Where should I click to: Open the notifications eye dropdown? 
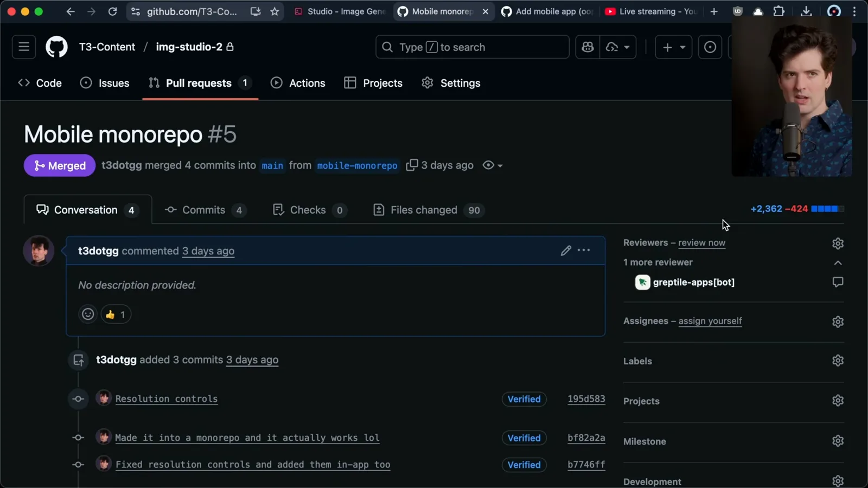pyautogui.click(x=492, y=165)
